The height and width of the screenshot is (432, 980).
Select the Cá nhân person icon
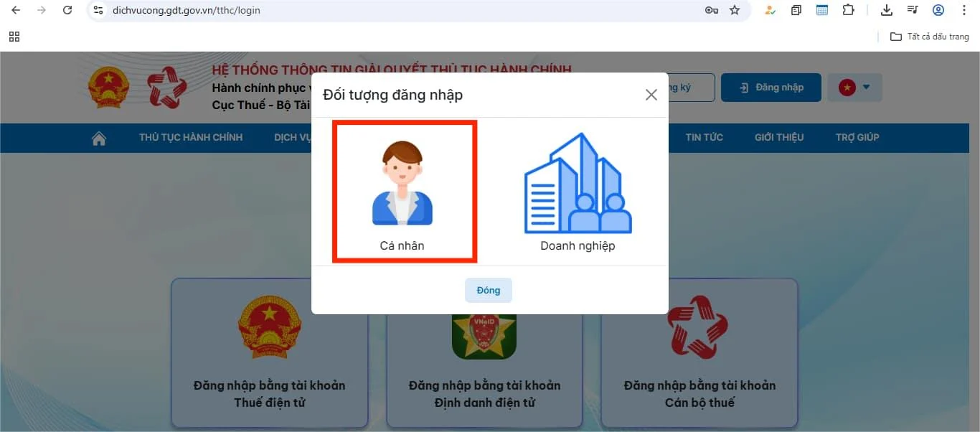402,183
